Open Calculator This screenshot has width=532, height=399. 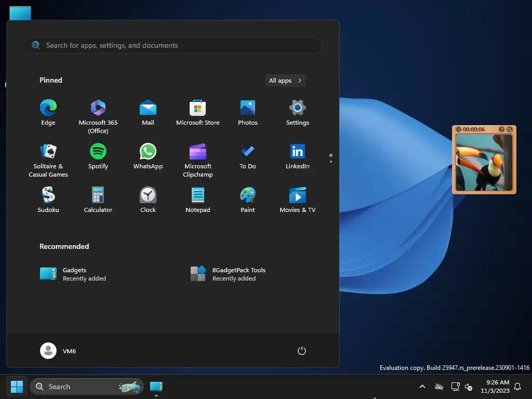tap(98, 200)
